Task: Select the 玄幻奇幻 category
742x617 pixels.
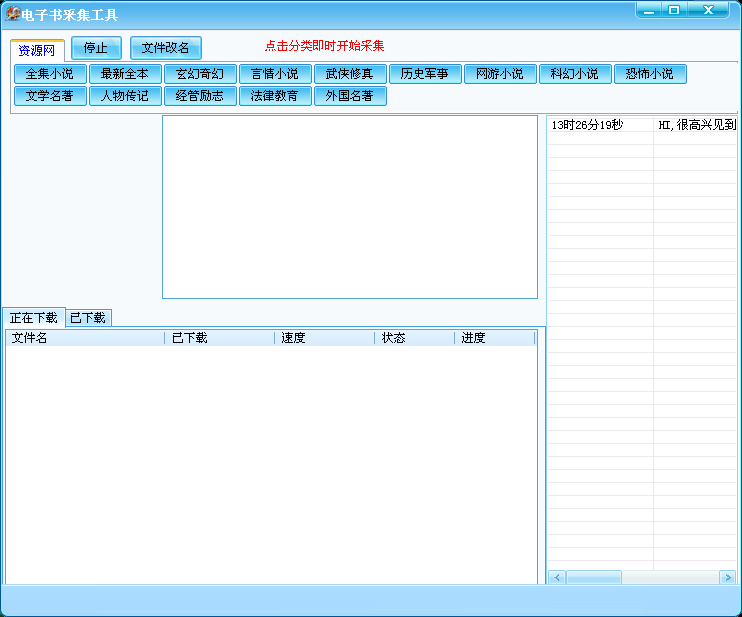Action: pos(200,74)
